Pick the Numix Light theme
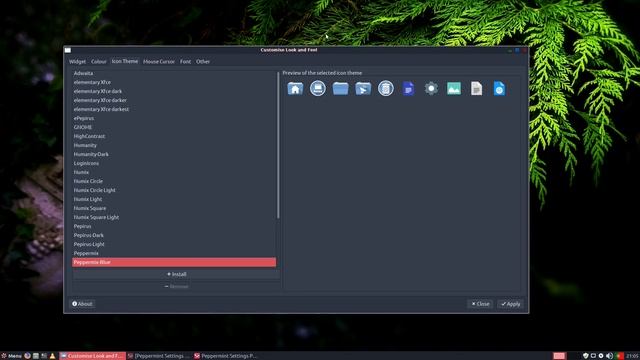Image resolution: width=640 pixels, height=360 pixels. 174,199
